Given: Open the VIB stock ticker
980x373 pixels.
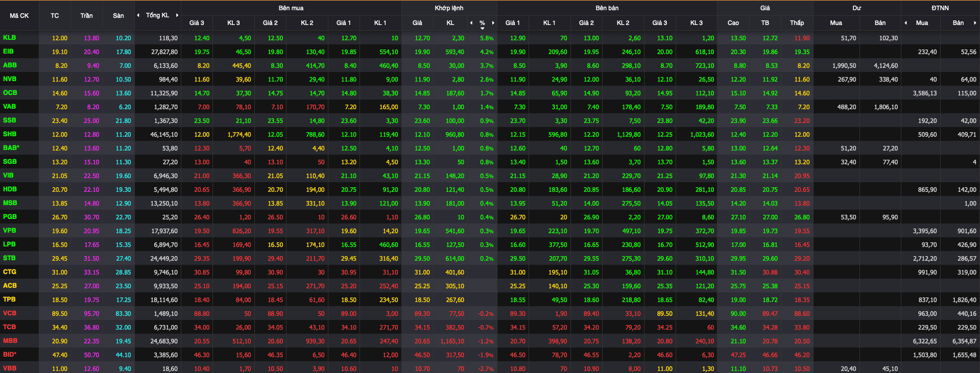Looking at the screenshot, I should pos(8,176).
